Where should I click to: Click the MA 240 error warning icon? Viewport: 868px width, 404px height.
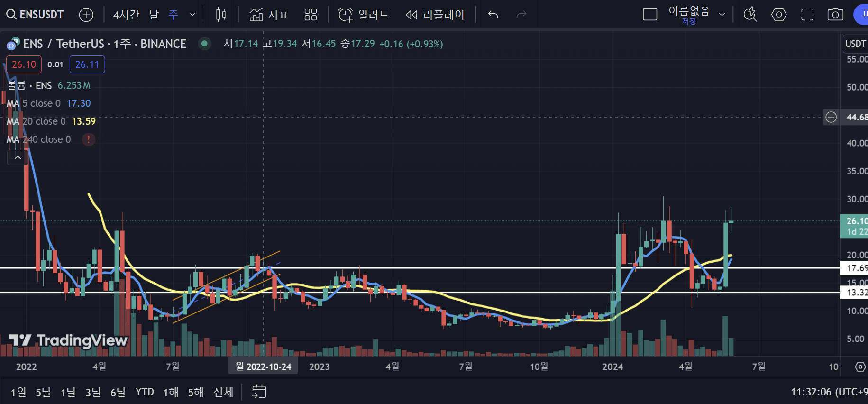[x=89, y=139]
